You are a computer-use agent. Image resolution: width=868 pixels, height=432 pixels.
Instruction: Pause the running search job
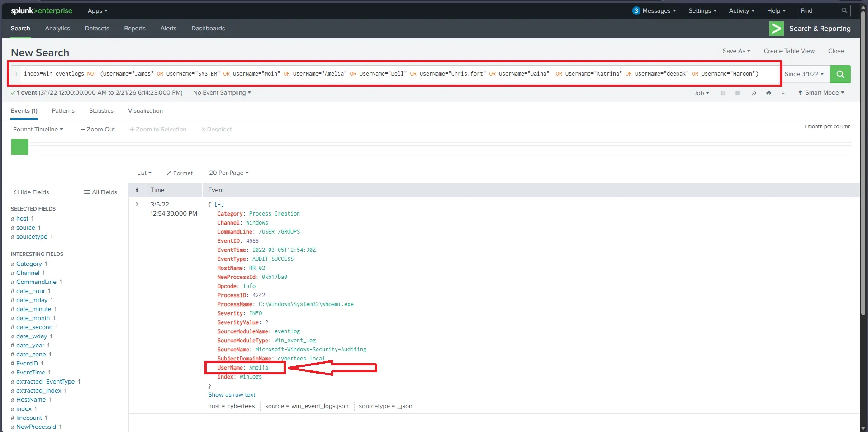click(x=723, y=93)
